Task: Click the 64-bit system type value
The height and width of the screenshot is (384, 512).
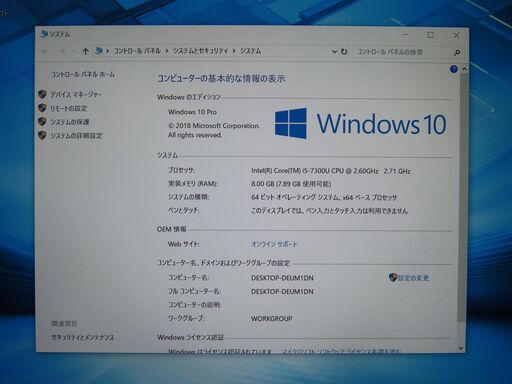Action: pos(324,198)
